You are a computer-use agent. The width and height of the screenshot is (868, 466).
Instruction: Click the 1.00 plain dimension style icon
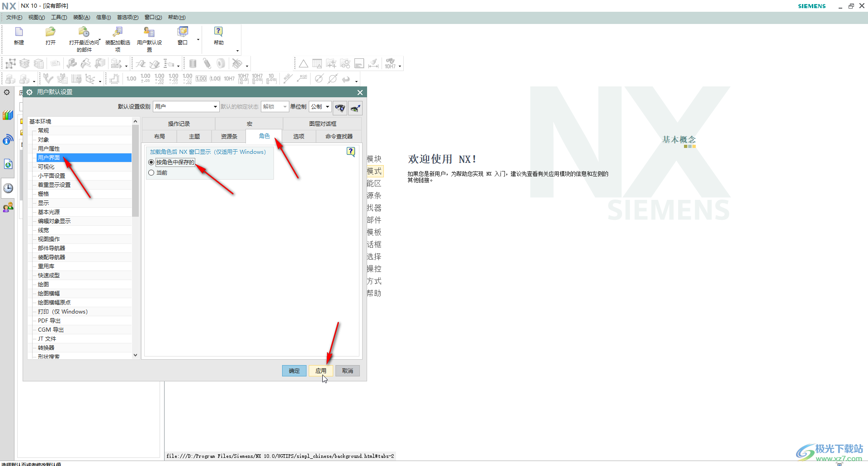pos(132,79)
